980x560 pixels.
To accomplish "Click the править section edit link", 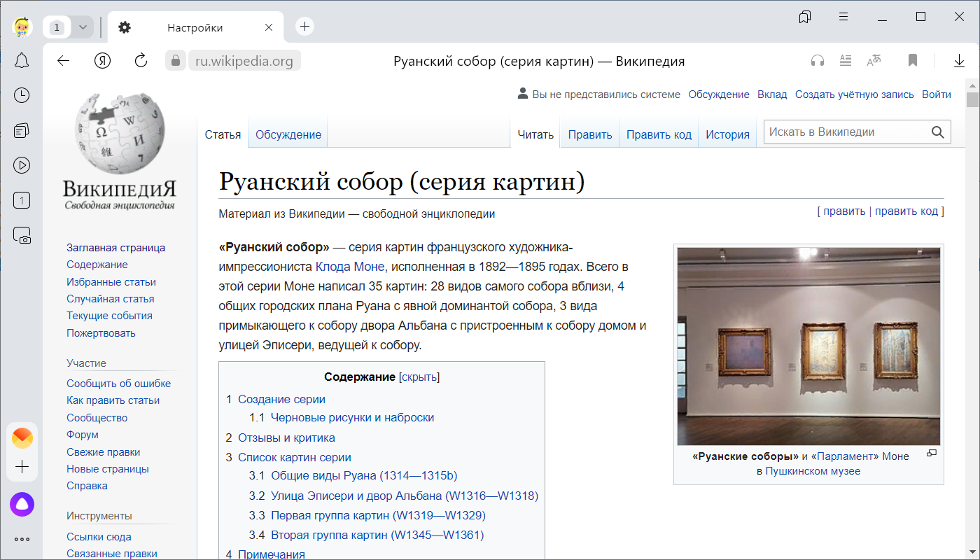I will point(844,211).
